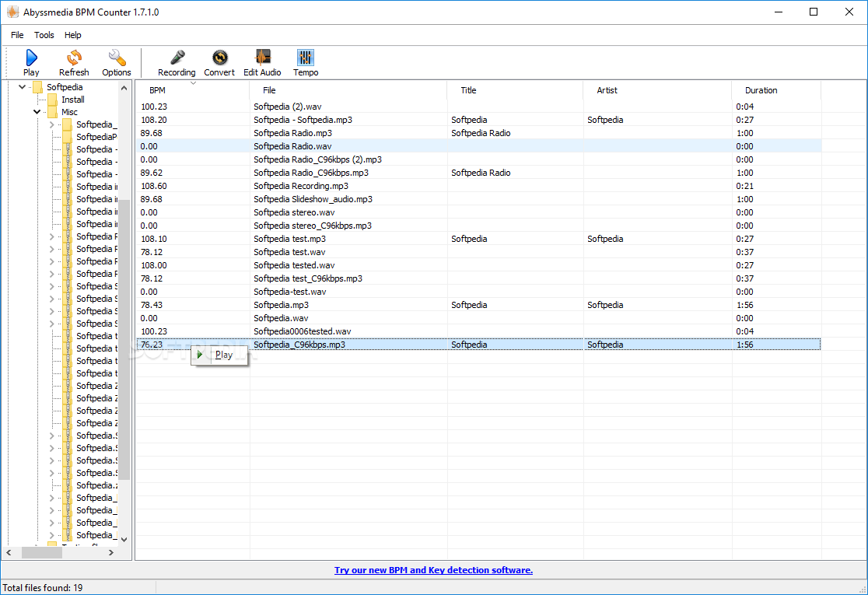This screenshot has height=595, width=868.
Task: Choose Play from the context menu
Action: (219, 355)
